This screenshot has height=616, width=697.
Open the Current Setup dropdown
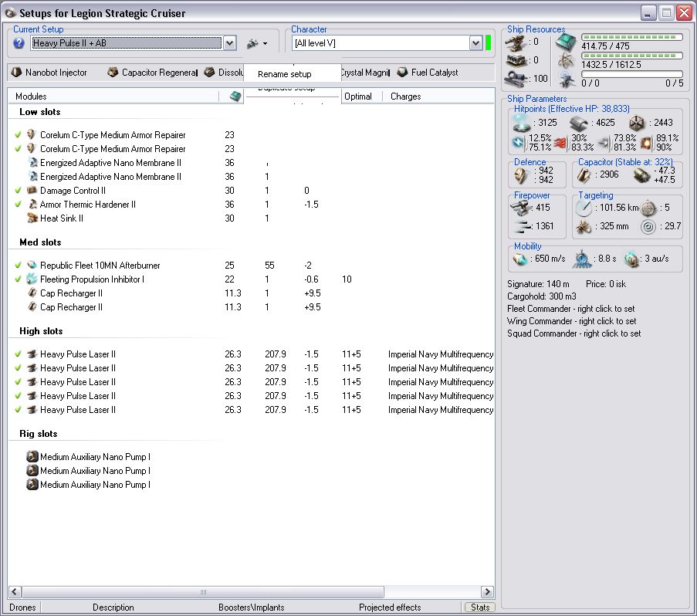coord(229,44)
